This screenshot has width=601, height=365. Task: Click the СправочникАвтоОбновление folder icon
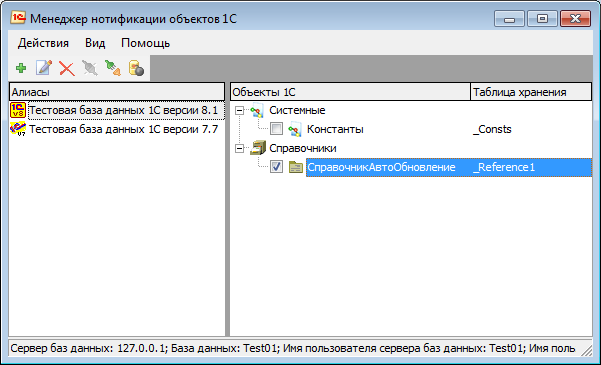(296, 167)
